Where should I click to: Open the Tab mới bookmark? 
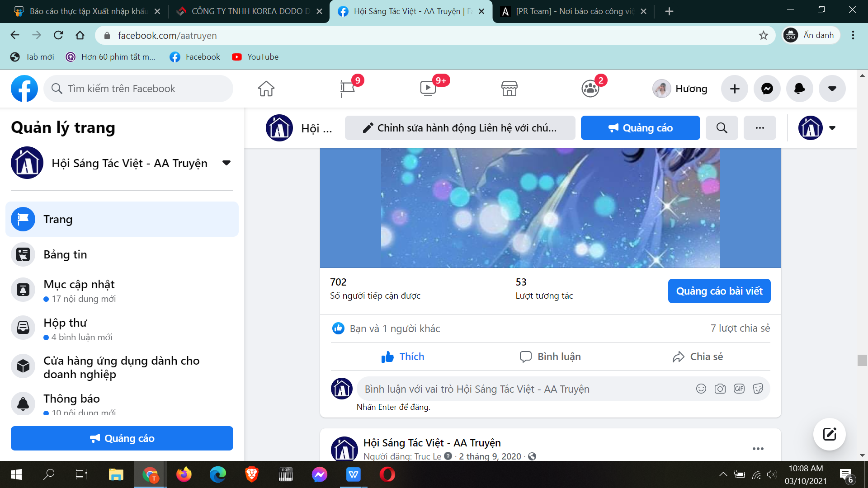click(x=32, y=57)
